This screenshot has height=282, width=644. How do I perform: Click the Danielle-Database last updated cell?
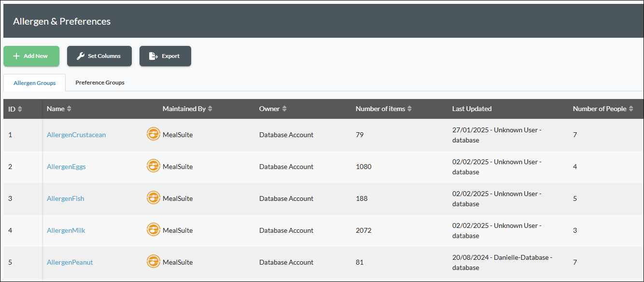[502, 262]
